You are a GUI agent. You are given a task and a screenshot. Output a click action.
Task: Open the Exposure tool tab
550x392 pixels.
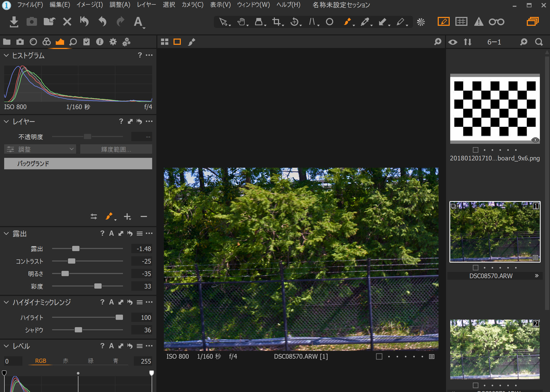click(x=60, y=42)
